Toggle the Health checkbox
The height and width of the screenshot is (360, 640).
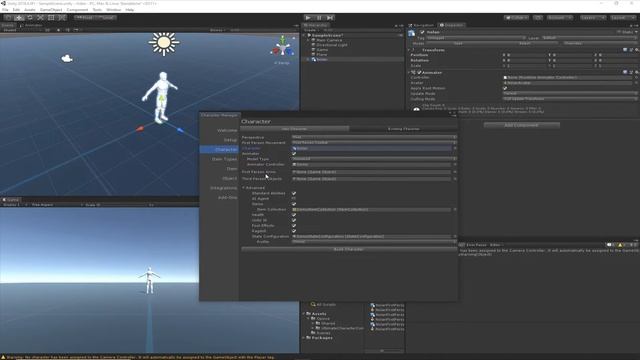point(294,215)
